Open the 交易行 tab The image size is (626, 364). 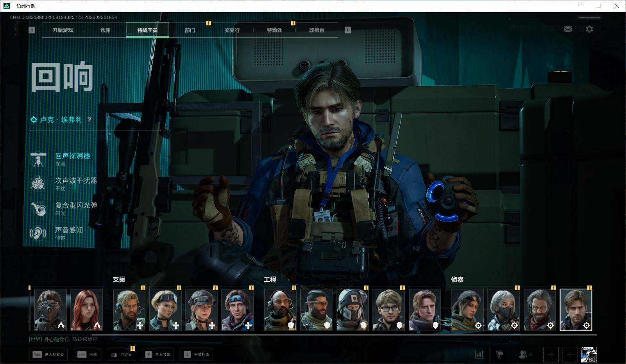click(232, 30)
